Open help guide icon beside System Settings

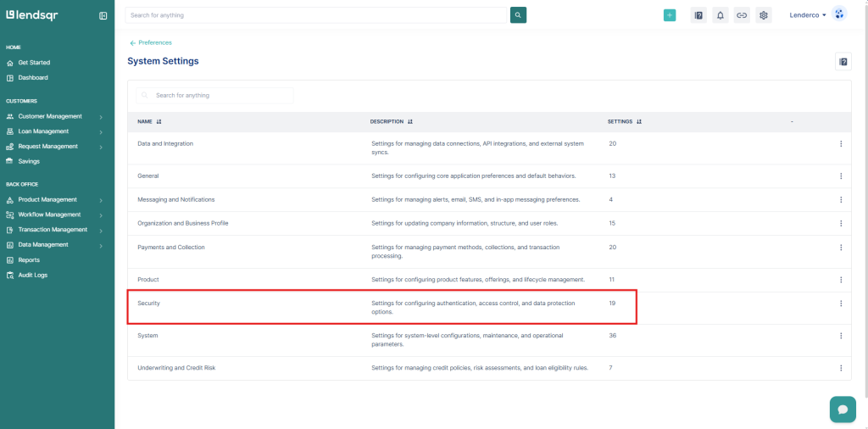[x=843, y=61]
